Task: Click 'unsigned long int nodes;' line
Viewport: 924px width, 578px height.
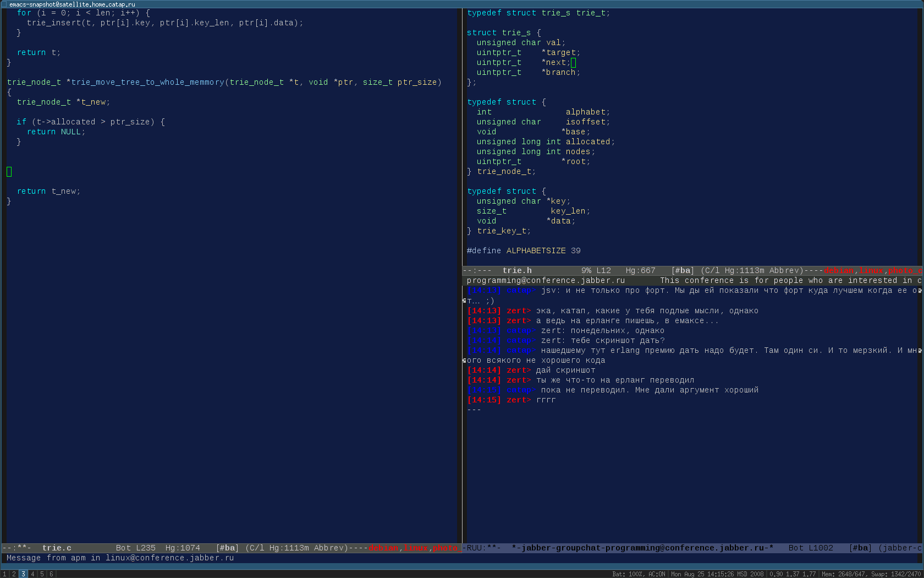Action: click(536, 151)
